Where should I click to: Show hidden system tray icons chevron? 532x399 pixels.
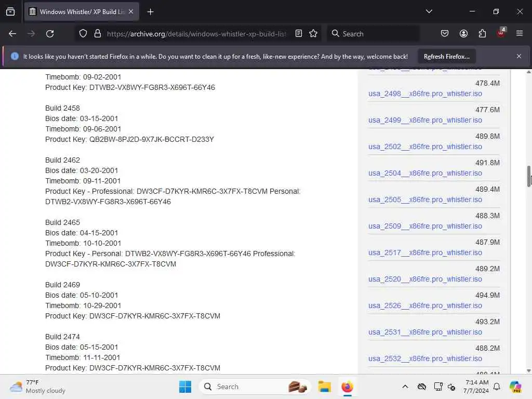pyautogui.click(x=405, y=387)
